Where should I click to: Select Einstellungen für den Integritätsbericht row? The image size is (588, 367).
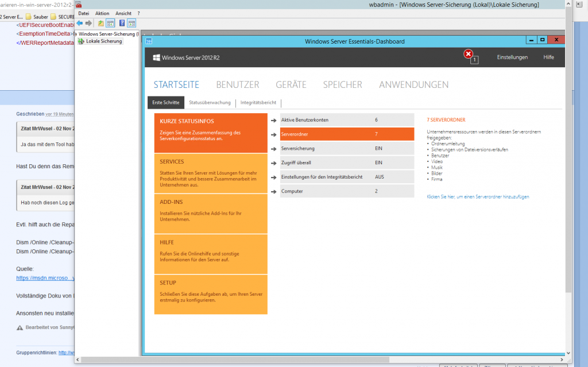[x=347, y=177]
